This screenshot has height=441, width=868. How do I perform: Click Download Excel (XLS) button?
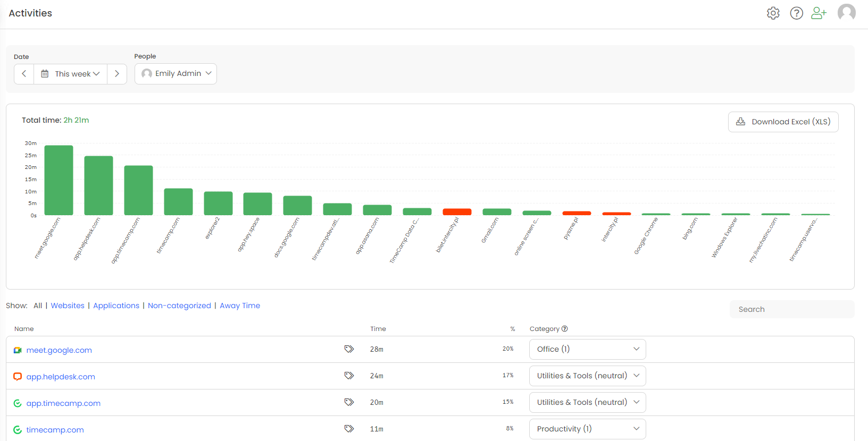tap(783, 122)
